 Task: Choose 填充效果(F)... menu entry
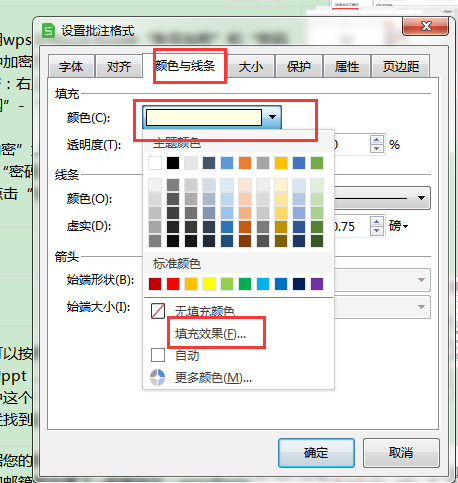211,333
